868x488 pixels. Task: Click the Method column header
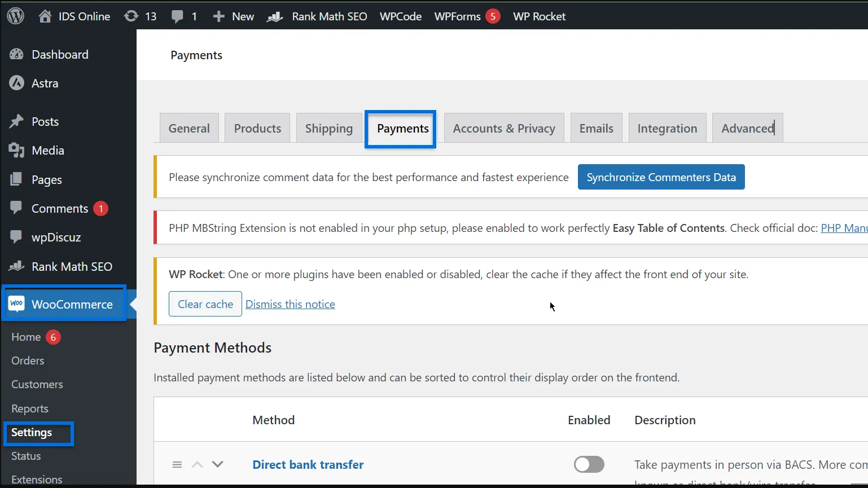274,420
